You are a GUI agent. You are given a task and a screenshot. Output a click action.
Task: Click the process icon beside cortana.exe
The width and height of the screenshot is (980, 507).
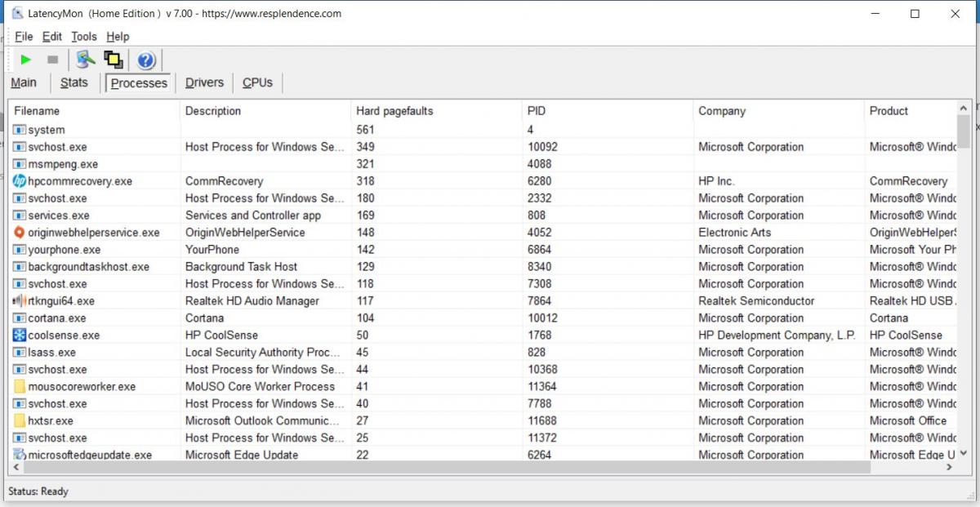pos(20,318)
